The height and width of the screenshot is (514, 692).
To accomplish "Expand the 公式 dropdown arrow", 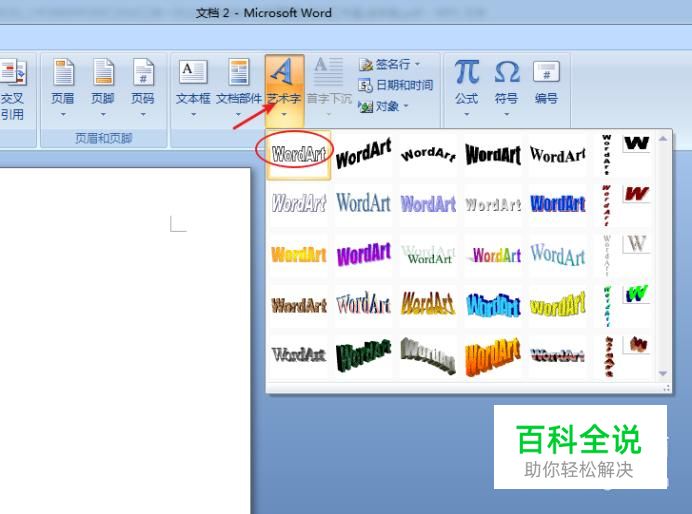I will click(x=466, y=115).
